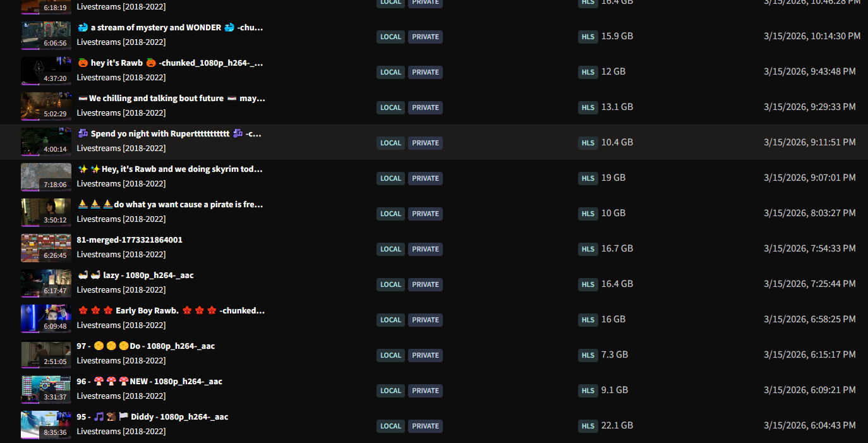Click the PRIVATE badge on the 'Spend yo night' row
Screen dimensions: 868x443
[425, 143]
